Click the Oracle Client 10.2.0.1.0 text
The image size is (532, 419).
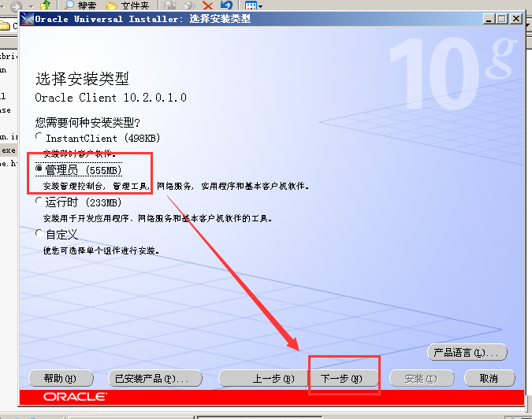point(110,98)
